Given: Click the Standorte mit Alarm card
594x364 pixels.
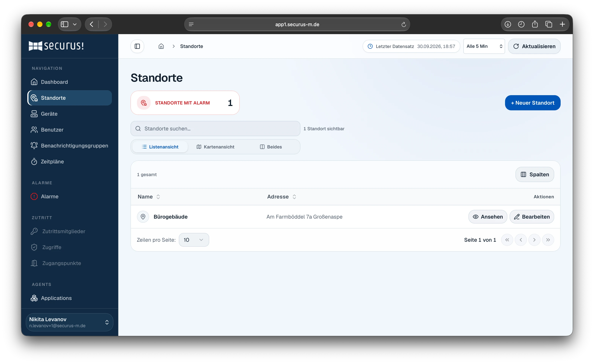Looking at the screenshot, I should 185,103.
